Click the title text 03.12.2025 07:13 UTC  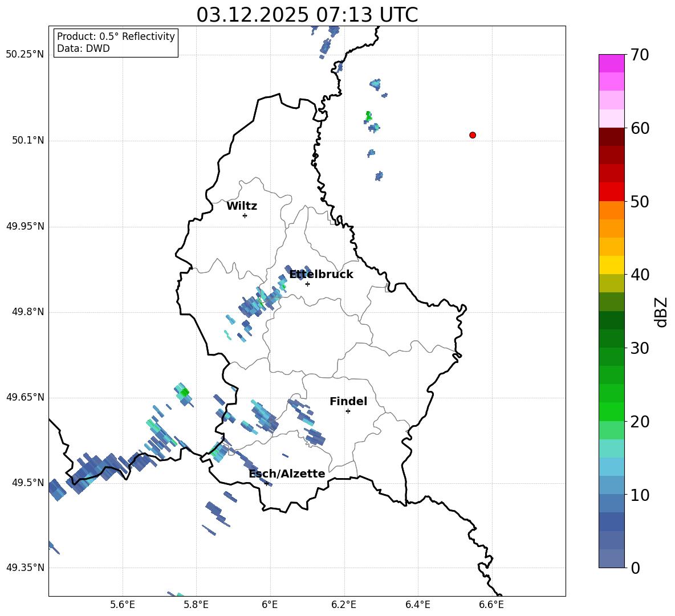[307, 15]
